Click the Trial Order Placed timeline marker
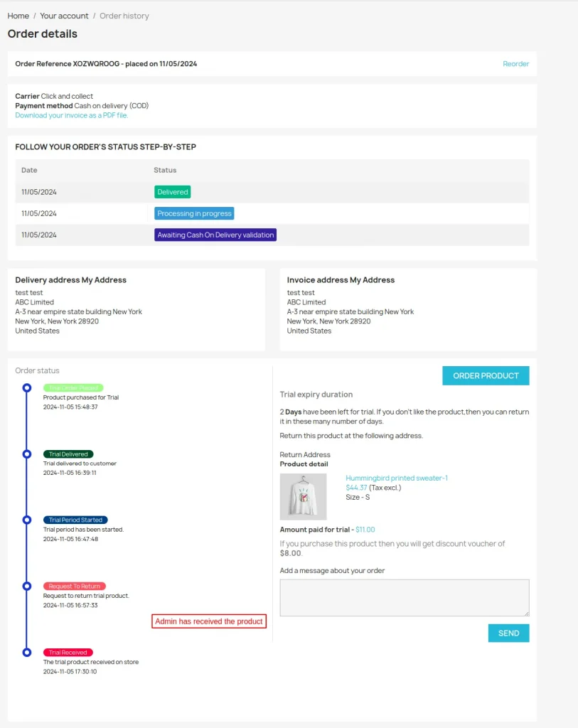Viewport: 578px width, 728px height. tap(27, 387)
